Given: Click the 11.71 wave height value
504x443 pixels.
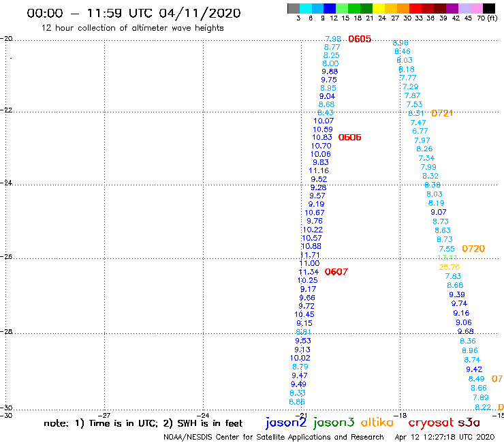Looking at the screenshot, I should click(310, 255).
